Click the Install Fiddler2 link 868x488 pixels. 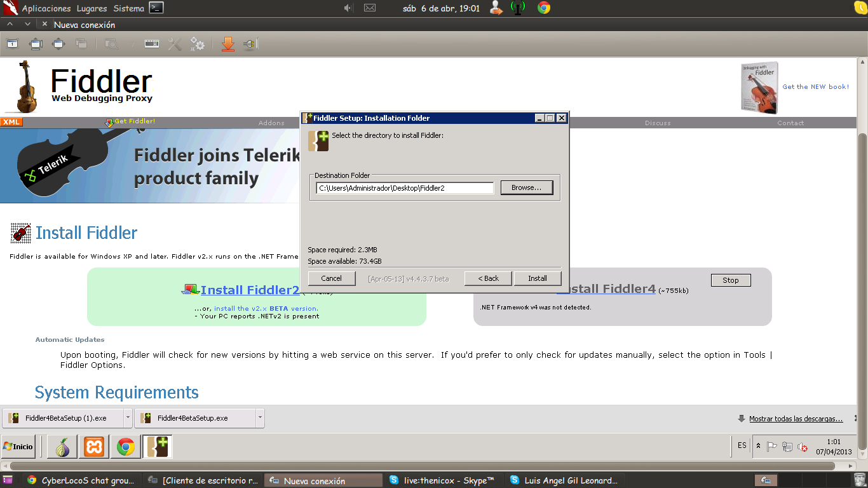(252, 290)
